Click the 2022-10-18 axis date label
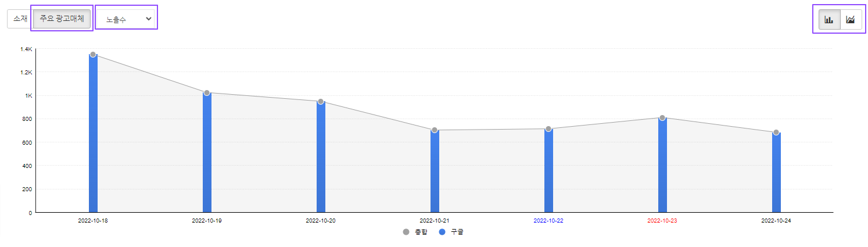Viewport: 868px width, 247px height. (x=93, y=221)
